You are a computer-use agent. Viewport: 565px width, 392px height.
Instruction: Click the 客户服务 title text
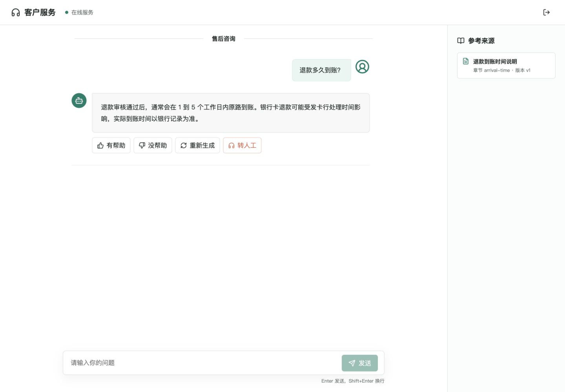(x=40, y=12)
